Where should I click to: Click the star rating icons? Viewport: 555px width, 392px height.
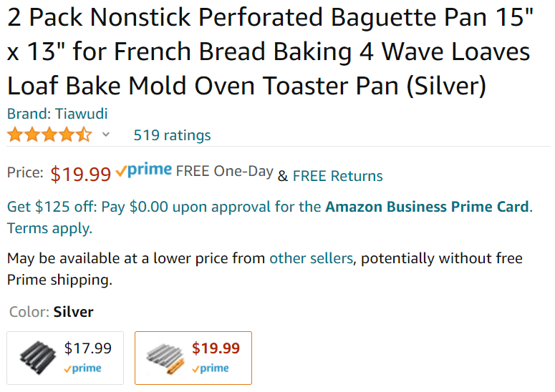click(x=49, y=134)
